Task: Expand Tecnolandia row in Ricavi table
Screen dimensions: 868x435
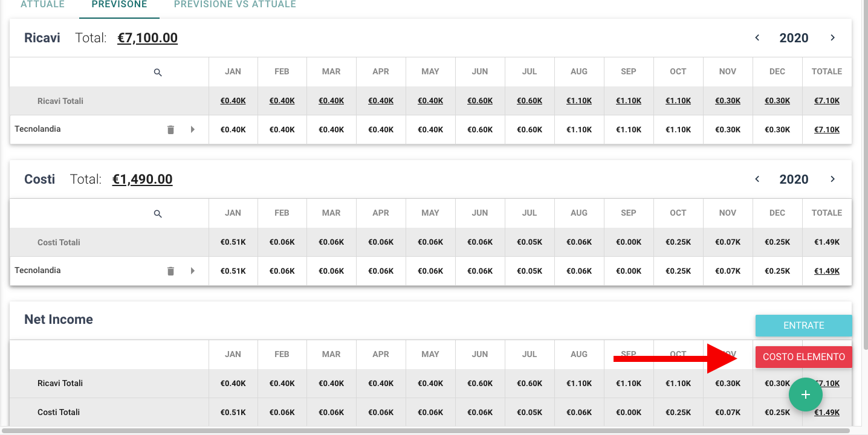Action: coord(193,129)
